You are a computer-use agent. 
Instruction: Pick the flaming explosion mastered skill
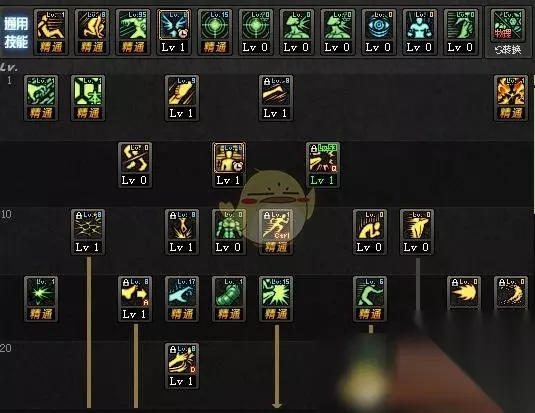pos(511,98)
